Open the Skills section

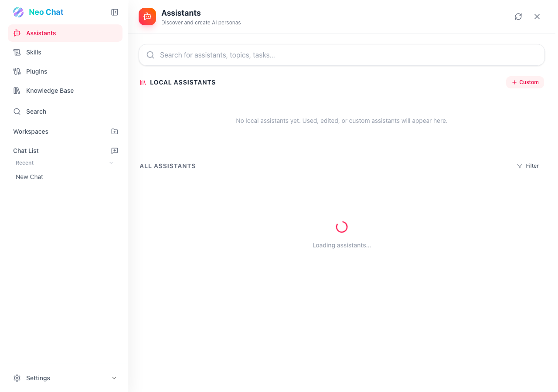[65, 52]
